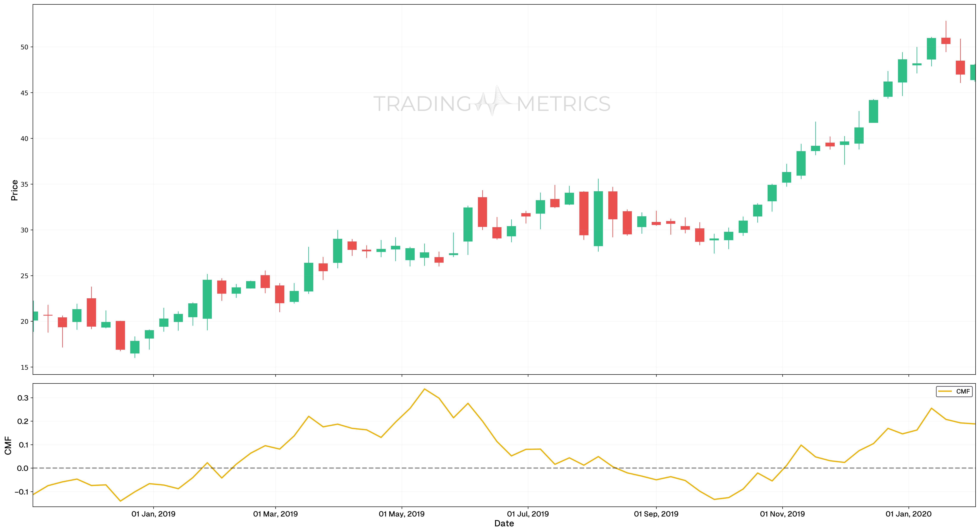Click the 01 Jan, 2020 date label
Image resolution: width=980 pixels, height=532 pixels.
click(x=909, y=514)
